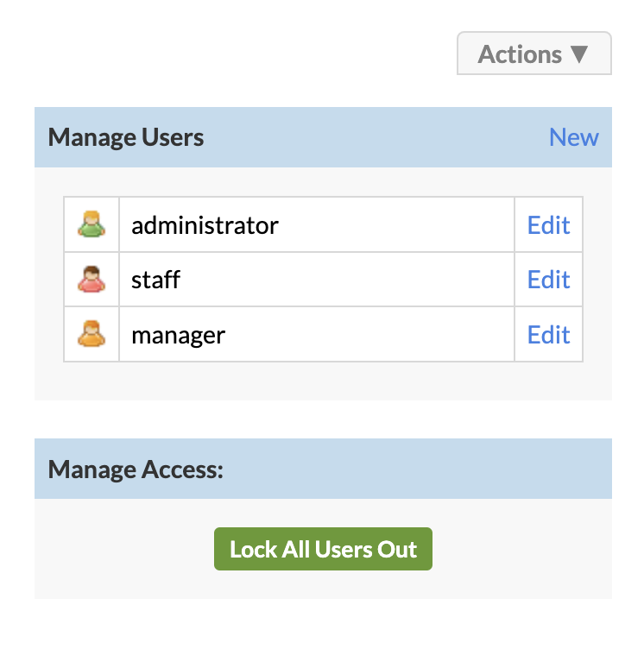Image resolution: width=644 pixels, height=649 pixels.
Task: Click the New link in Manage Users
Action: click(573, 137)
